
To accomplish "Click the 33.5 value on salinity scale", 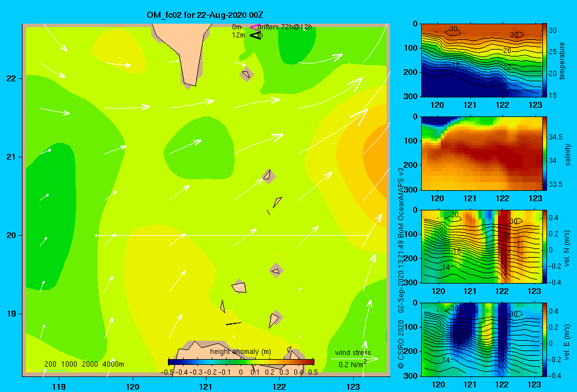I will pyautogui.click(x=556, y=184).
